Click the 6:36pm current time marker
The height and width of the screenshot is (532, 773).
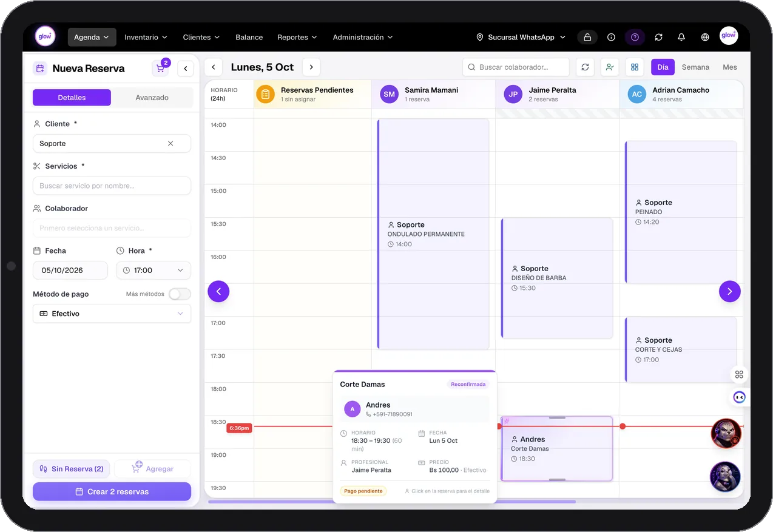tap(239, 428)
